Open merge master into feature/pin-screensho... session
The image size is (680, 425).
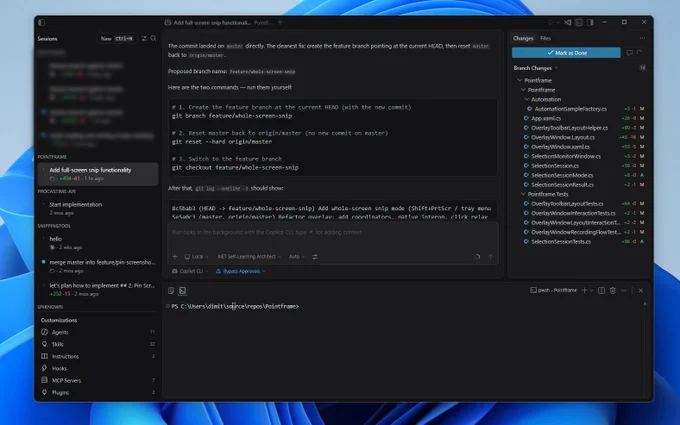point(98,266)
